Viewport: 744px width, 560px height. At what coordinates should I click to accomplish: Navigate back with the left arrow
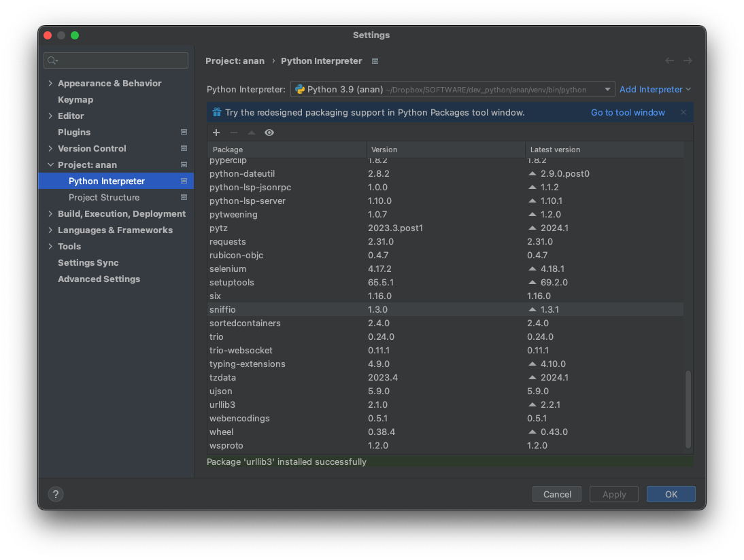(x=669, y=60)
